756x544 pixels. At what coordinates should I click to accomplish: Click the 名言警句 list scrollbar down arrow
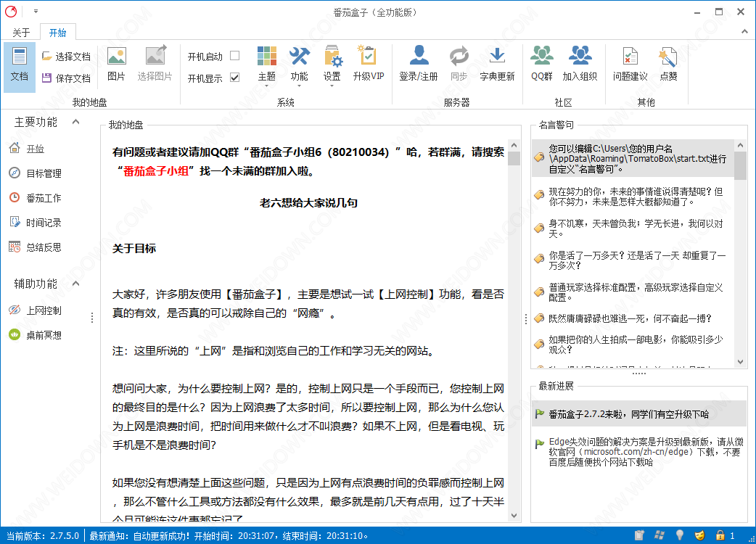[x=740, y=362]
